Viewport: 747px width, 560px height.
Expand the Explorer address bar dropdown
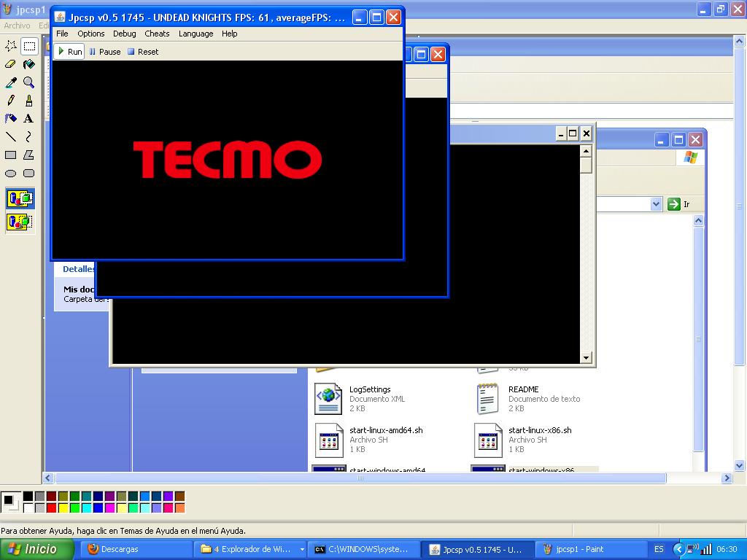point(656,205)
